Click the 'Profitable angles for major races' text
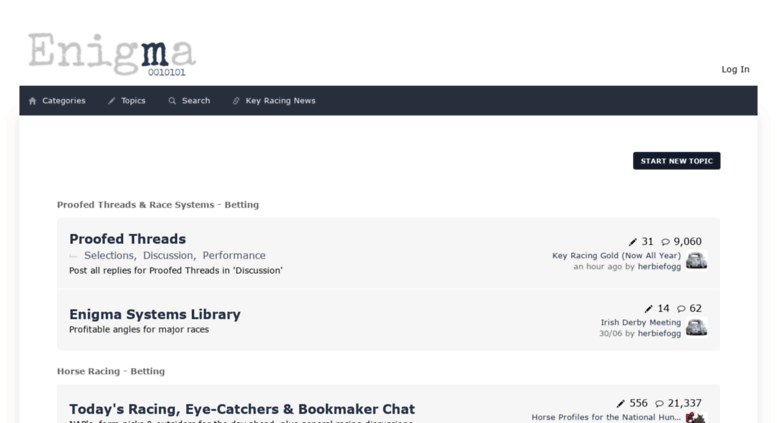The width and height of the screenshot is (777, 423). click(139, 329)
